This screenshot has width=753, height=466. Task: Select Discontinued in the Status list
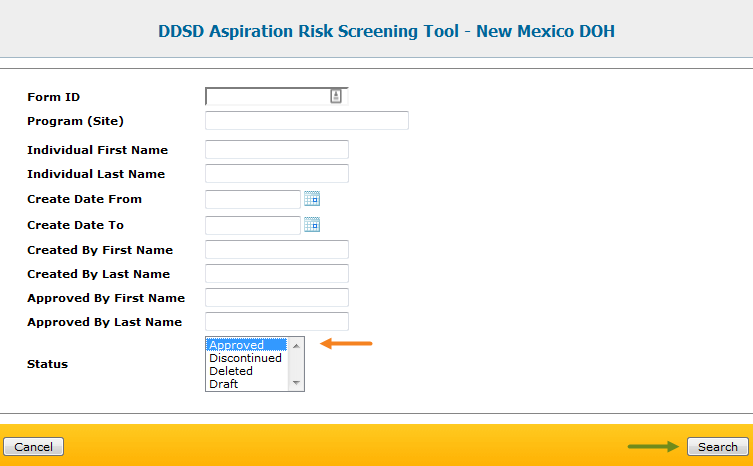(x=247, y=357)
